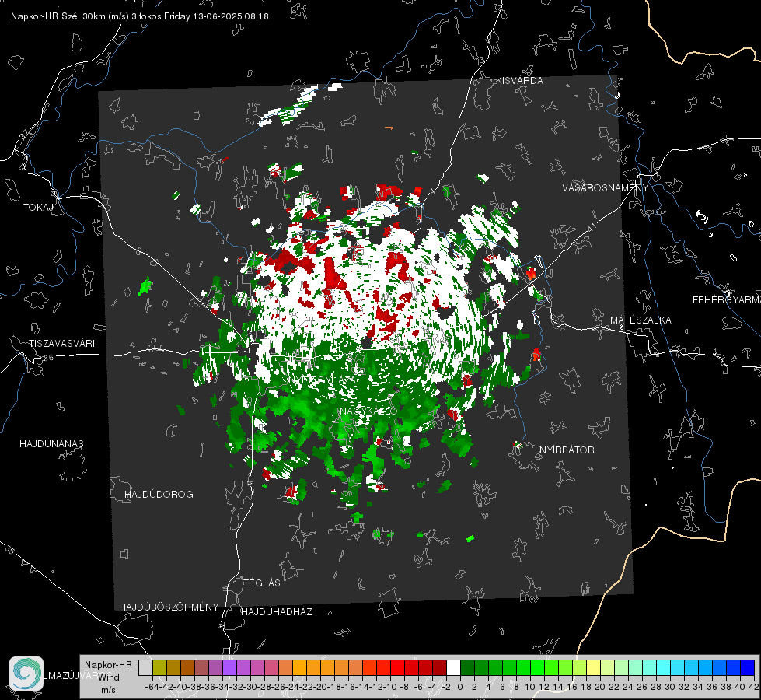Click the radar title text at top

140,16
